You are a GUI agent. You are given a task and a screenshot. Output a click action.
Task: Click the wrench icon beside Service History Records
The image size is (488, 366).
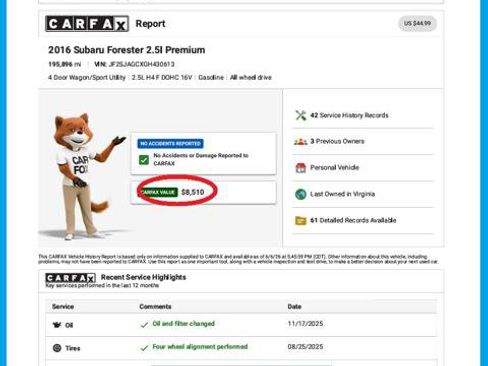click(301, 115)
